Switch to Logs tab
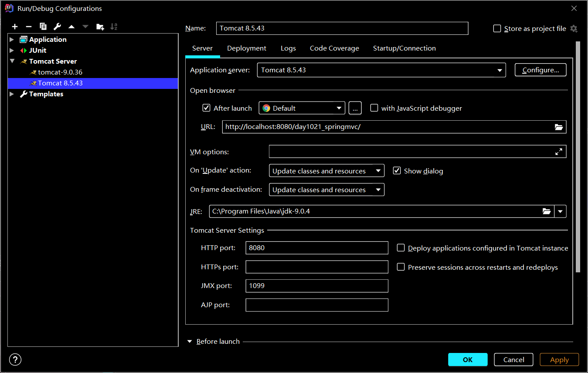 click(x=288, y=48)
